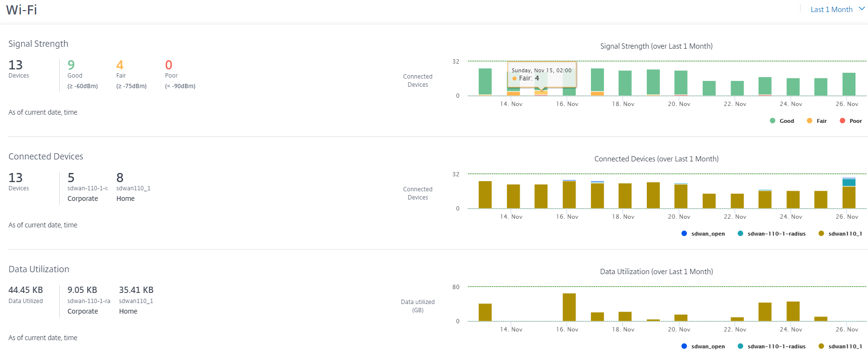Click the Wi-Fi page heading
Screen dimensions: 868x357
pos(22,10)
